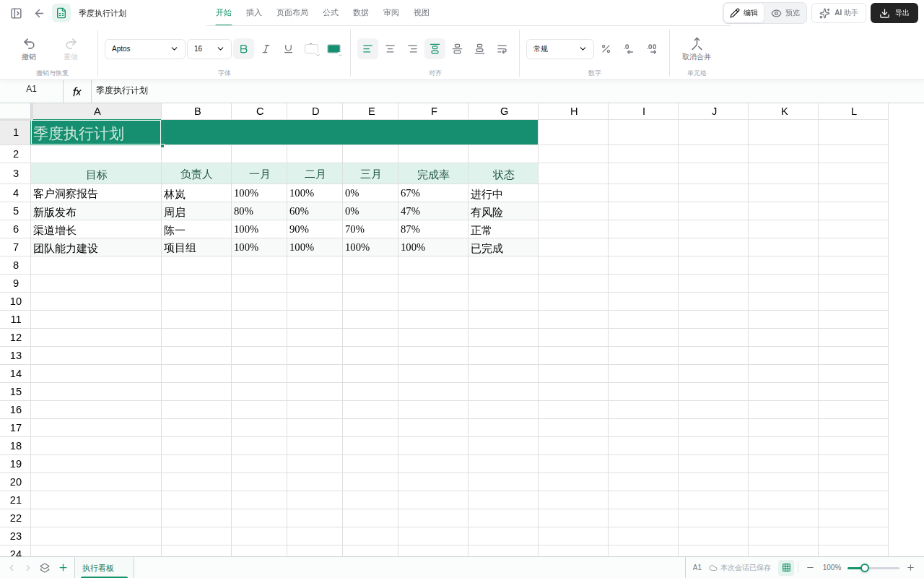Viewport: 924px width, 578px height.
Task: Toggle left text alignment
Action: tap(367, 49)
